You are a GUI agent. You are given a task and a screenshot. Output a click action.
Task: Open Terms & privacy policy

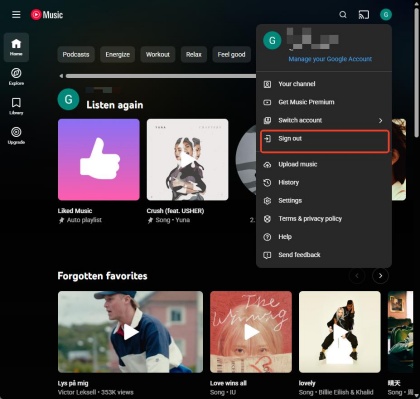click(324, 219)
